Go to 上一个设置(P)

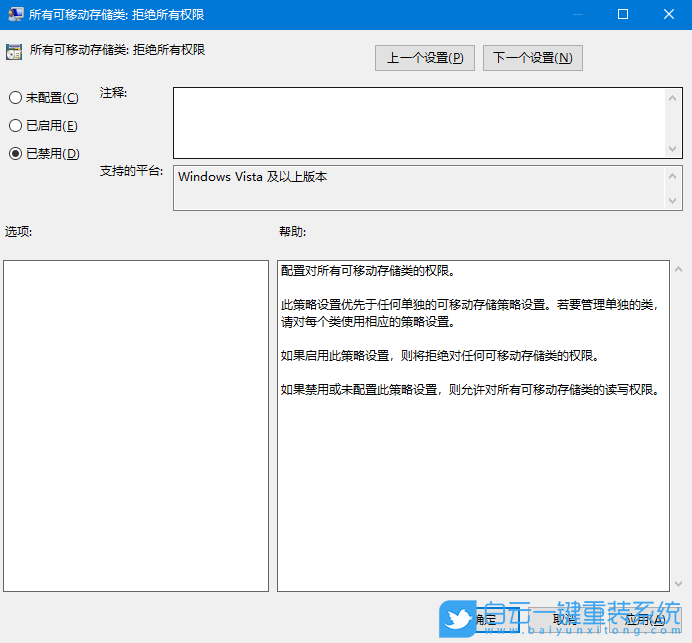425,58
